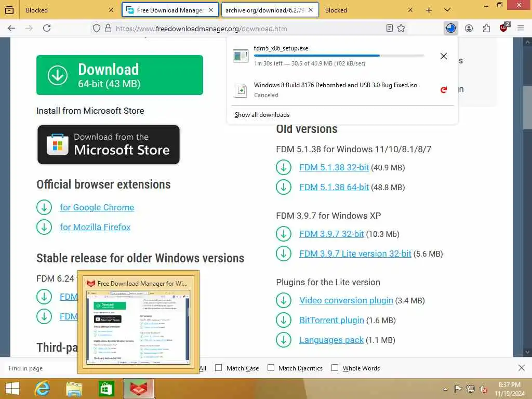Open File Explorer from the taskbar
Viewport: 532px width, 399px height.
(74, 389)
